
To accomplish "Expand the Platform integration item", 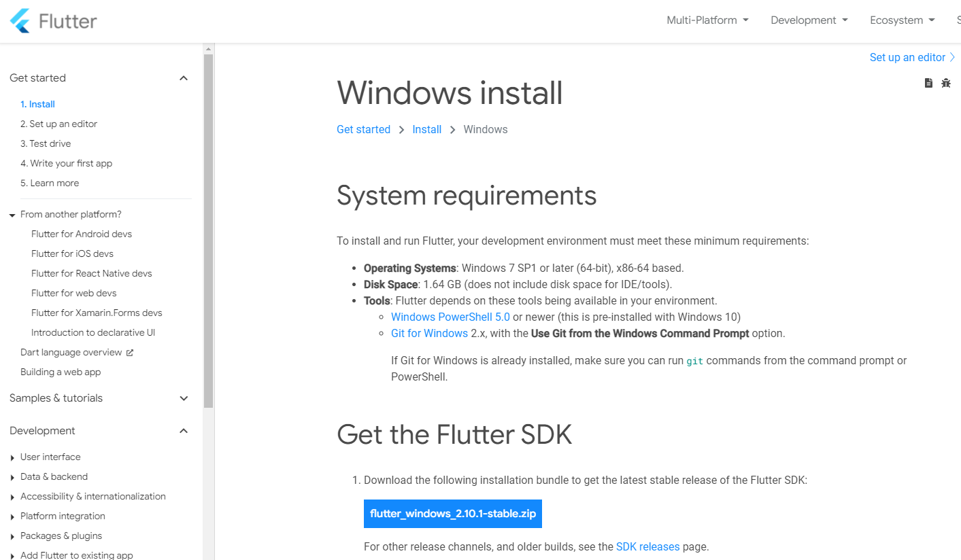I will click(x=13, y=517).
